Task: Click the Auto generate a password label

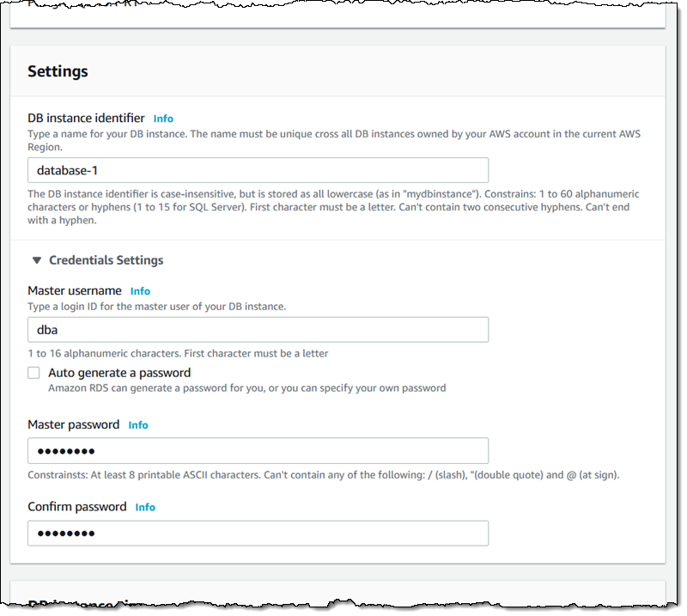Action: pyautogui.click(x=119, y=373)
